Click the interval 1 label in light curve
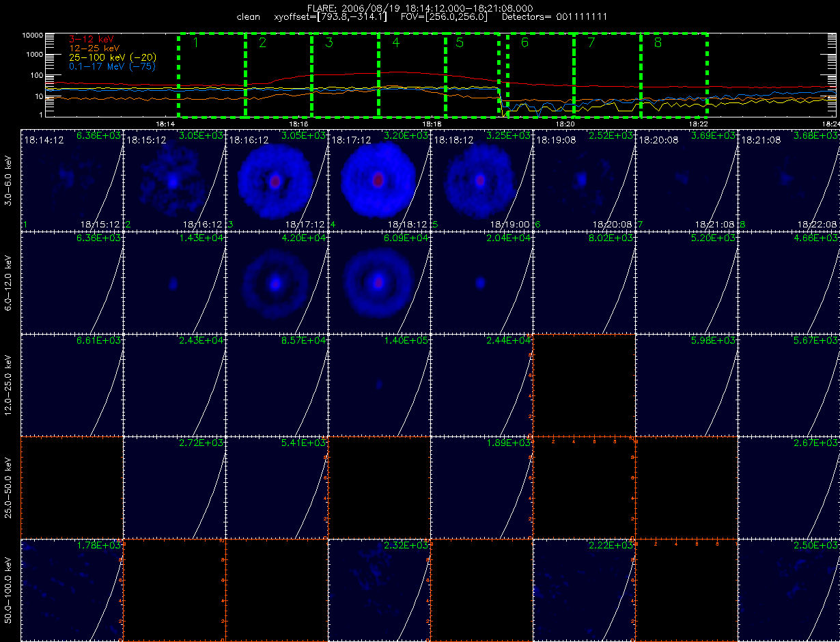 (x=195, y=42)
